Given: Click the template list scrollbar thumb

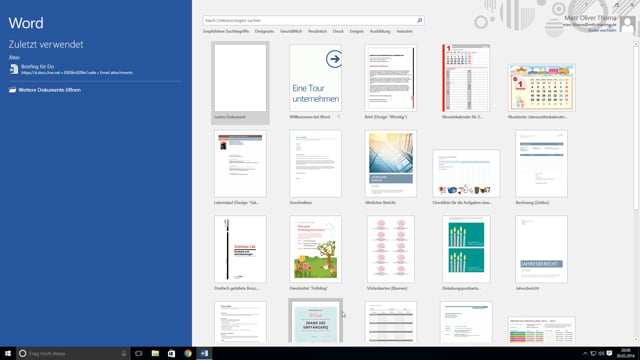Looking at the screenshot, I should pyautogui.click(x=636, y=129).
